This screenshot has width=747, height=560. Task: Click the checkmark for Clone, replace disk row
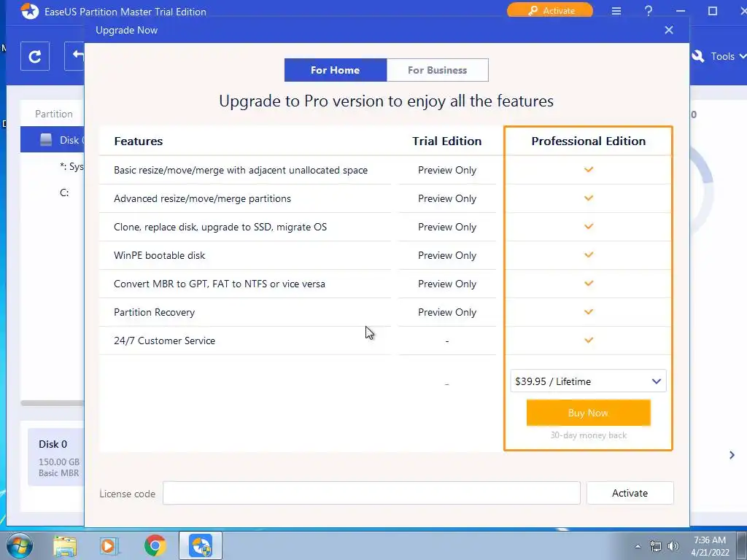tap(589, 226)
